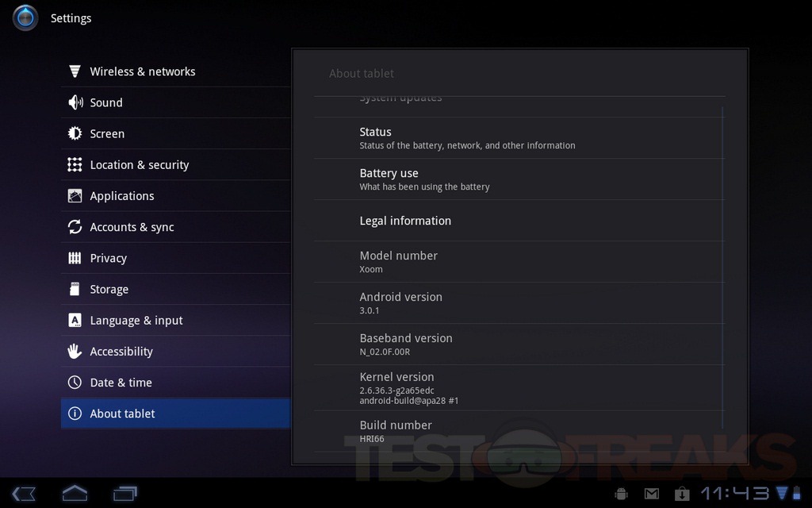Tap the Sound speaker icon
This screenshot has height=508, width=812.
point(75,102)
